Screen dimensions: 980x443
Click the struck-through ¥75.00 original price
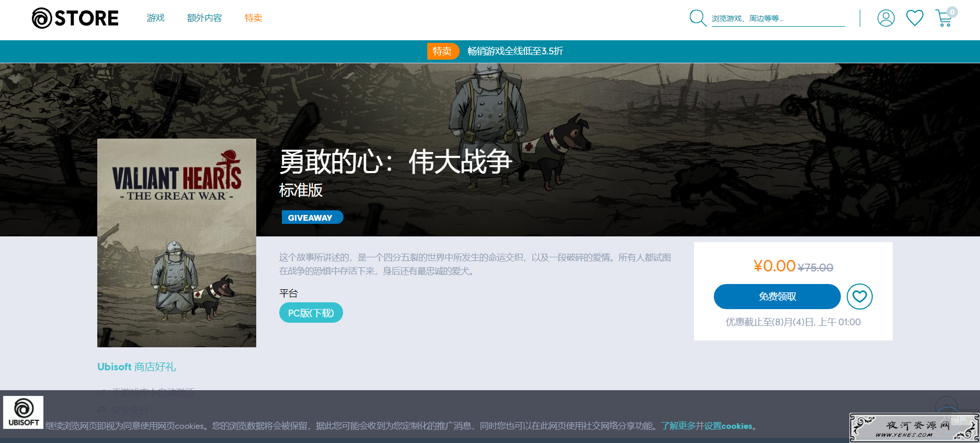(x=815, y=268)
